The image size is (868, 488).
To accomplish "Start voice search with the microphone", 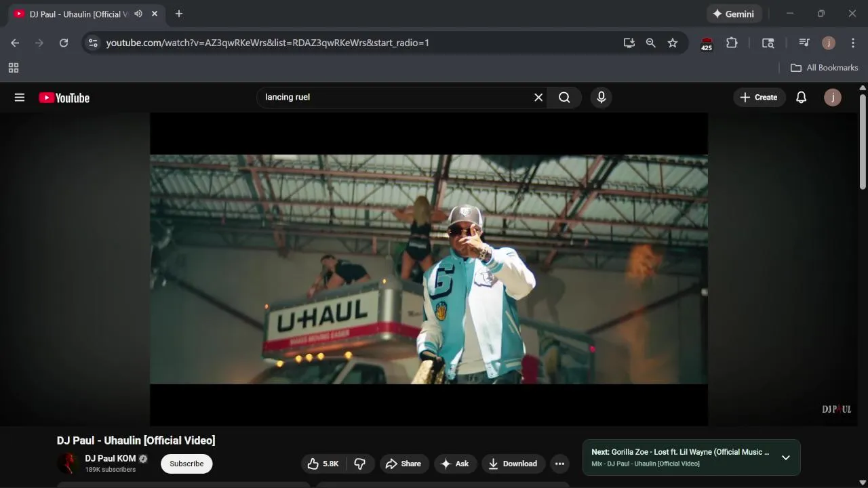I will point(601,98).
